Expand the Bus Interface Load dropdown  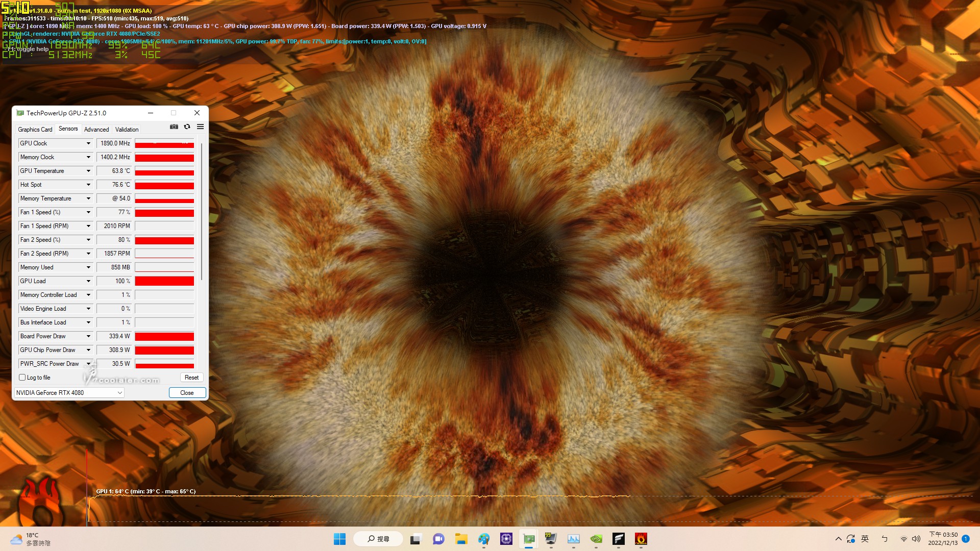(x=88, y=322)
